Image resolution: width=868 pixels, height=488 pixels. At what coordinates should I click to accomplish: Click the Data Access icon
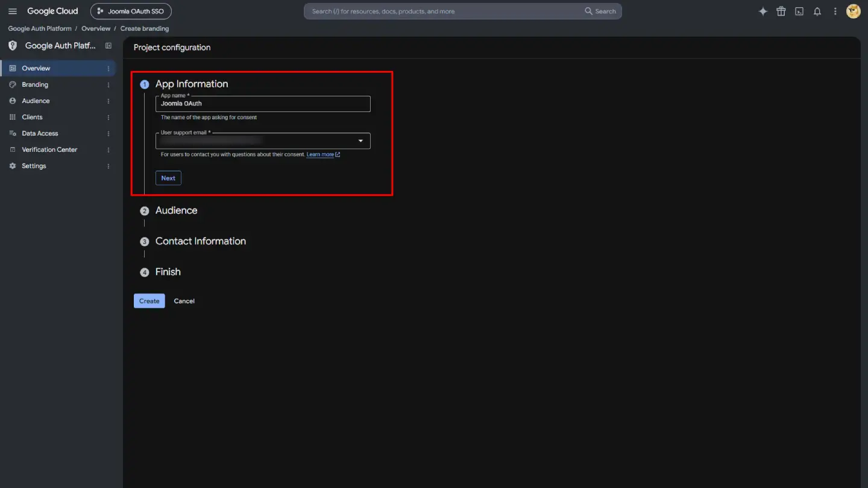click(x=13, y=134)
